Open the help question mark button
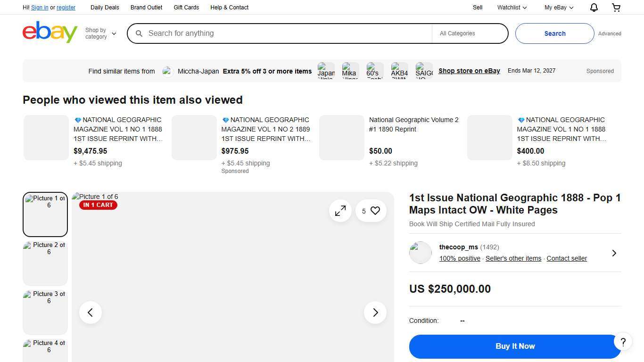This screenshot has height=362, width=644. coord(623,342)
